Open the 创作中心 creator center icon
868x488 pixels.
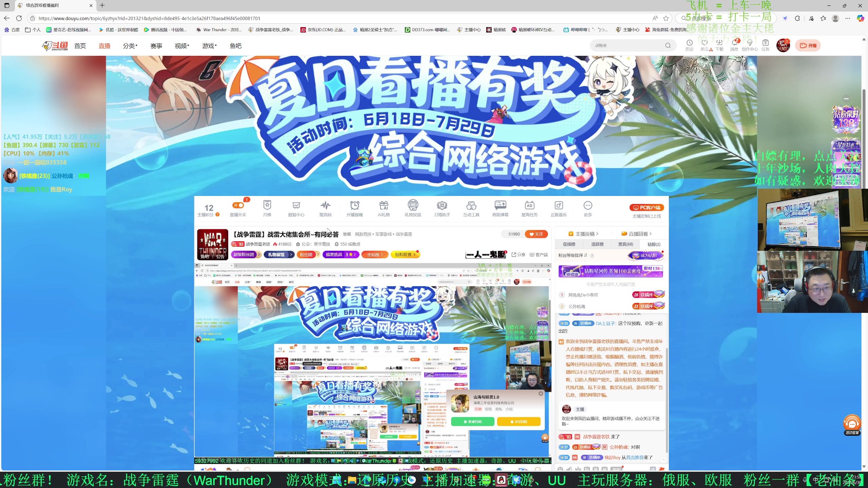750,45
